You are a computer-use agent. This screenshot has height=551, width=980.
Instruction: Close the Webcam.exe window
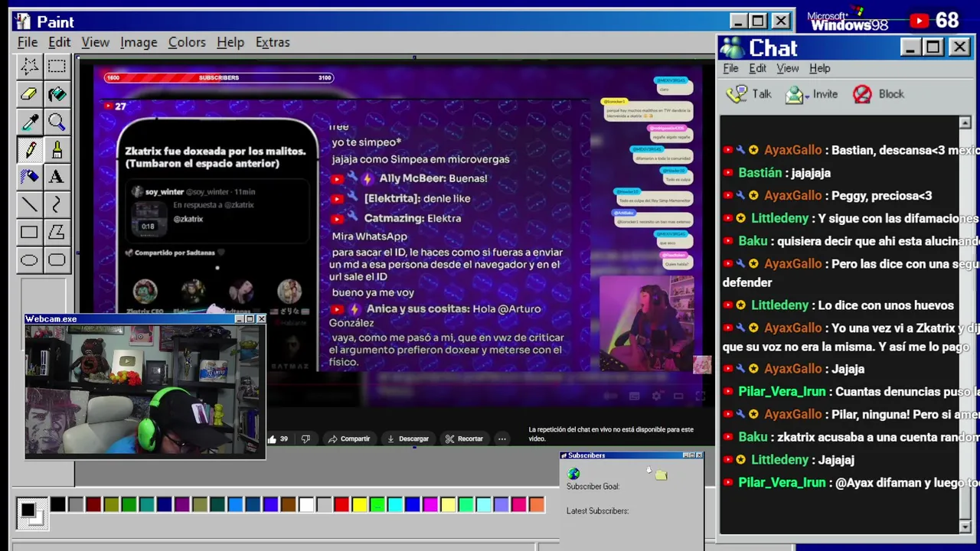coord(261,318)
